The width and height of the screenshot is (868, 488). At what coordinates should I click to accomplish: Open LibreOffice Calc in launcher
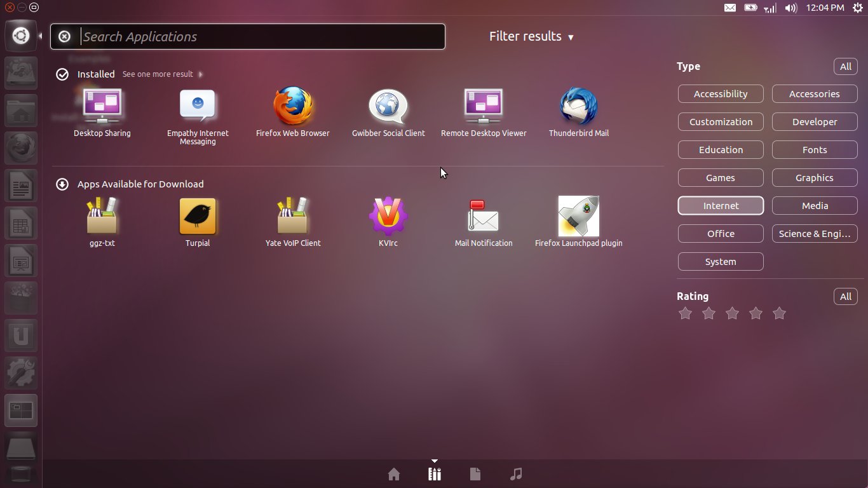coord(21,224)
